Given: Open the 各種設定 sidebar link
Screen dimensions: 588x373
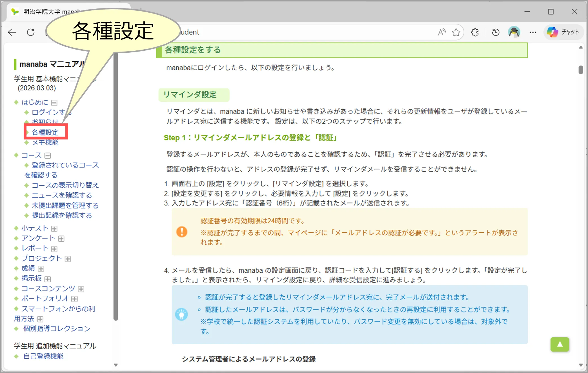Looking at the screenshot, I should (x=45, y=132).
